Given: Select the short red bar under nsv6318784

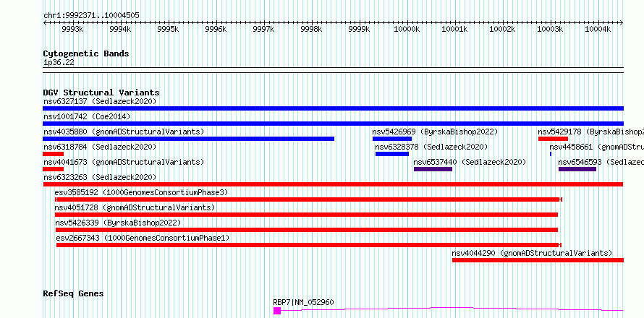Looking at the screenshot, I should click(54, 154).
